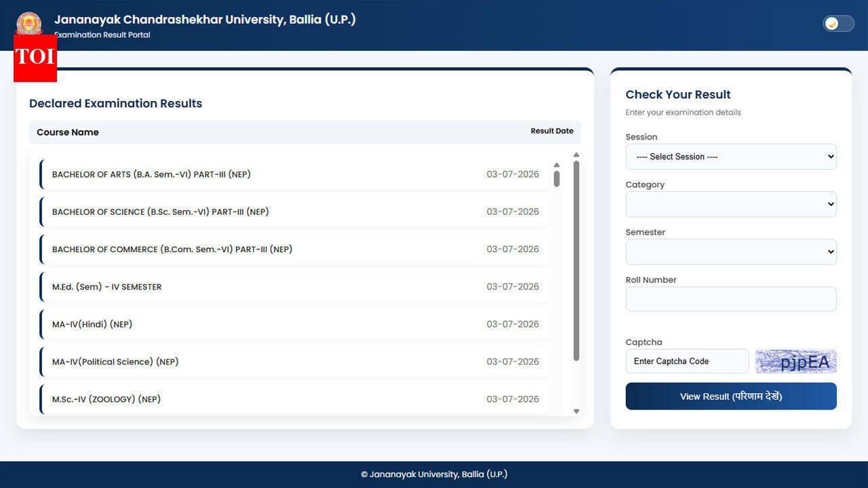Open MA-IV (Political Science) result row
Screen dimensions: 868x488
(x=294, y=362)
